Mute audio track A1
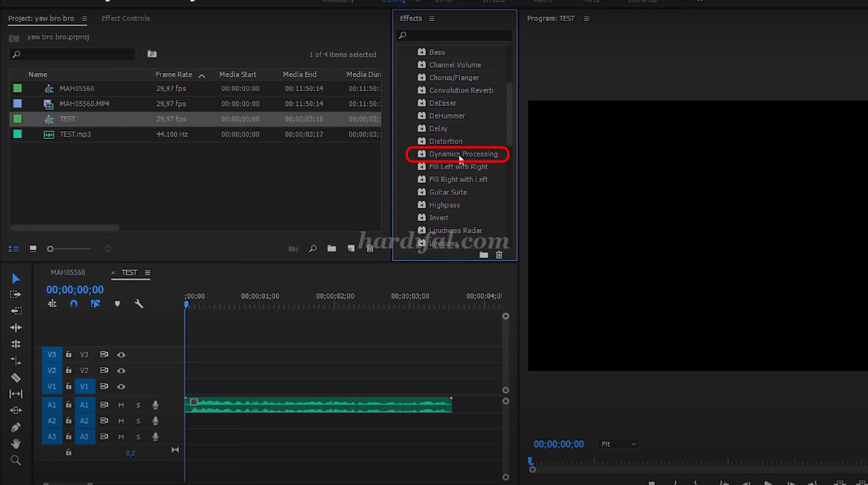The image size is (868, 485). (x=121, y=405)
